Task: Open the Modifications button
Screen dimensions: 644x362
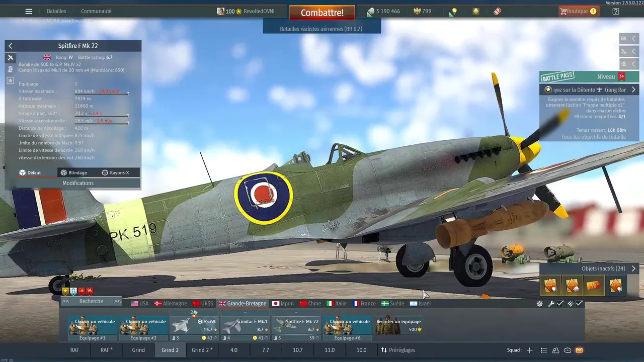Action: tap(78, 183)
